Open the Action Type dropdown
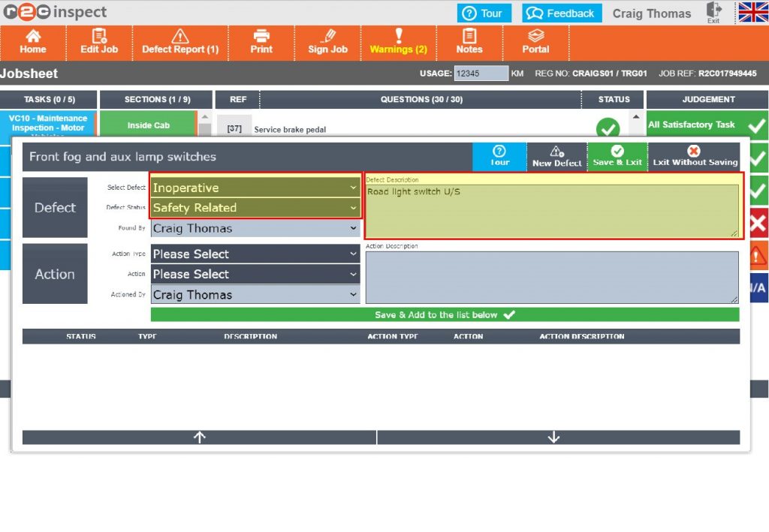The image size is (769, 532). pos(255,254)
